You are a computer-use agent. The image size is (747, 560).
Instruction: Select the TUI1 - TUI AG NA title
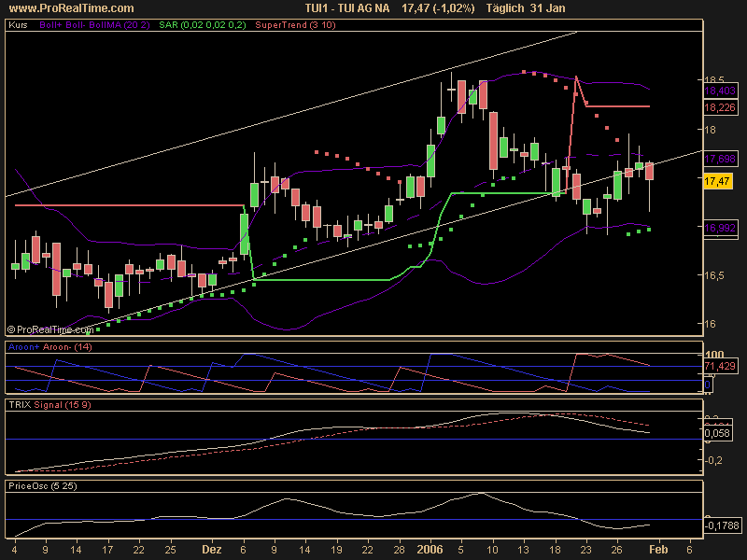[x=347, y=8]
